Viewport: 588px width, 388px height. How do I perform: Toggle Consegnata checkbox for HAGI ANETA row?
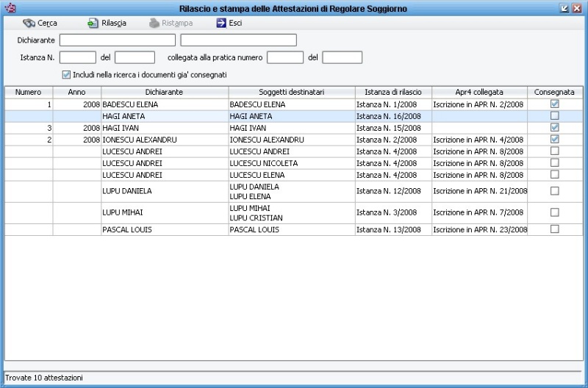click(x=555, y=116)
